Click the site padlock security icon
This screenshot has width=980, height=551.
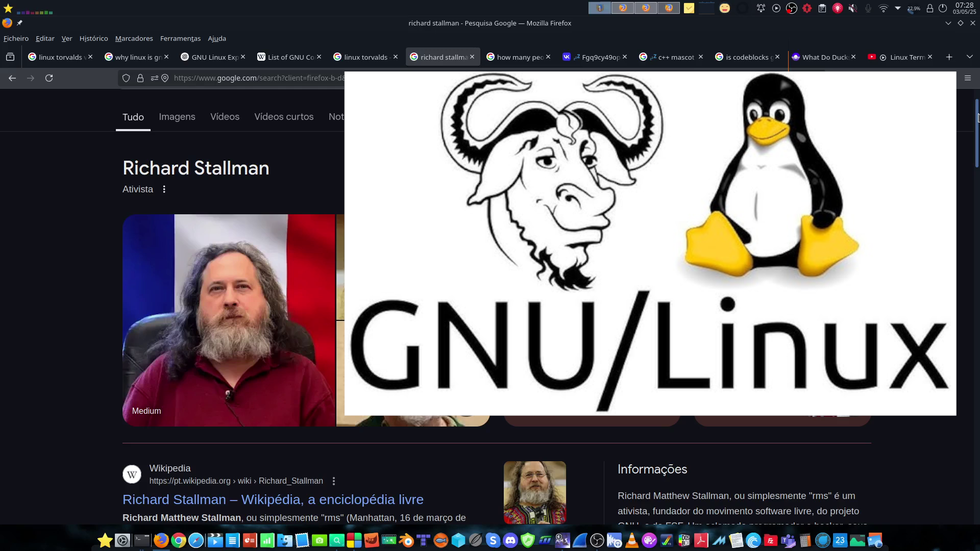click(140, 78)
